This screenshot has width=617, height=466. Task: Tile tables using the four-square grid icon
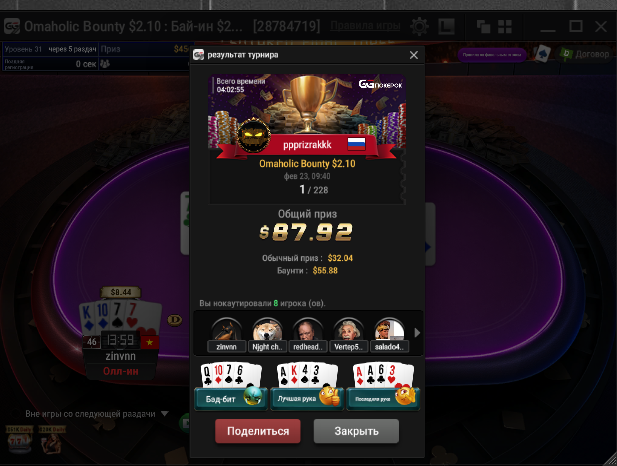click(x=505, y=27)
